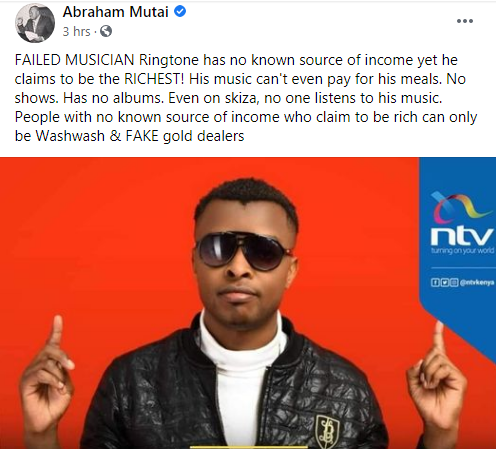Click the man's dark sunglasses
Screen dimensions: 496x449
click(x=243, y=250)
